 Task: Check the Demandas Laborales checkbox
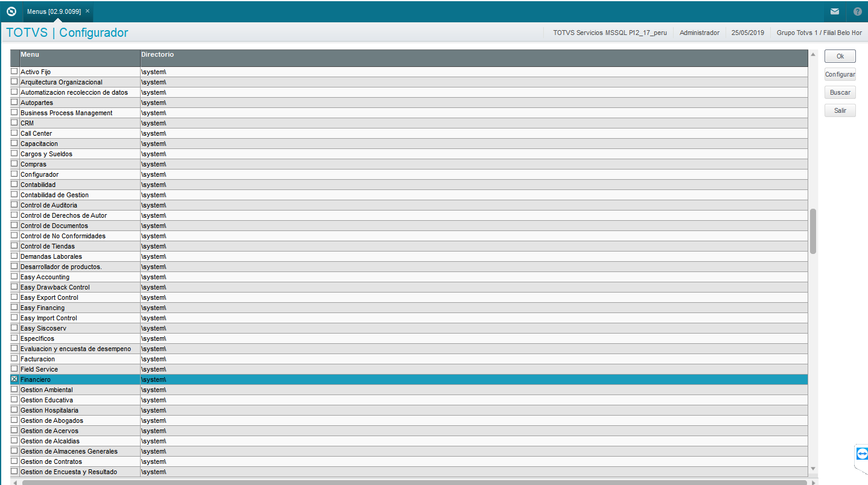14,256
